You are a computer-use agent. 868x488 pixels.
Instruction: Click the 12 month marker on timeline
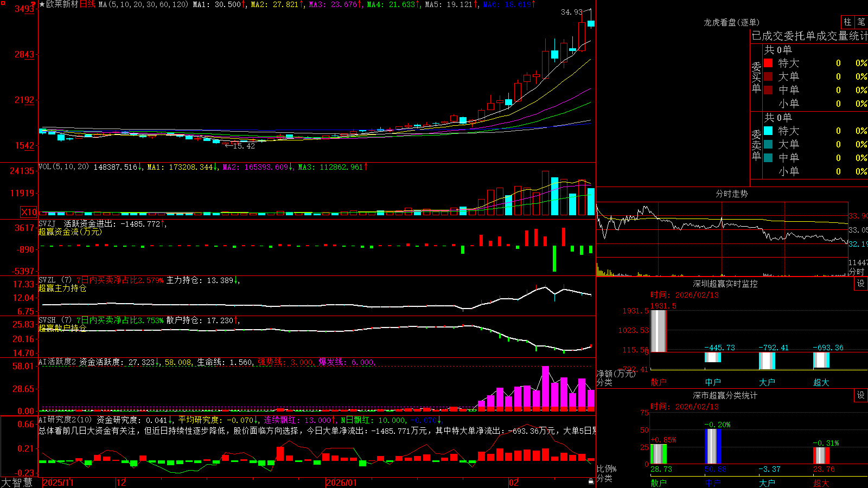pos(122,483)
